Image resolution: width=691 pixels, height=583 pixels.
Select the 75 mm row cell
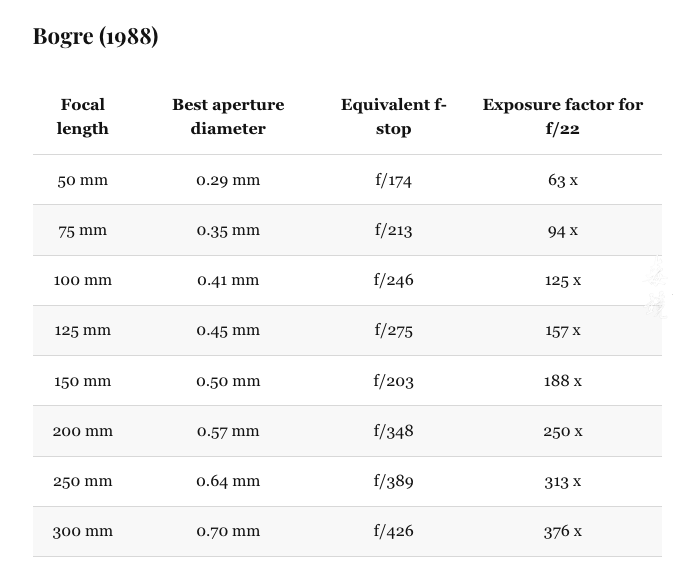pyautogui.click(x=82, y=230)
